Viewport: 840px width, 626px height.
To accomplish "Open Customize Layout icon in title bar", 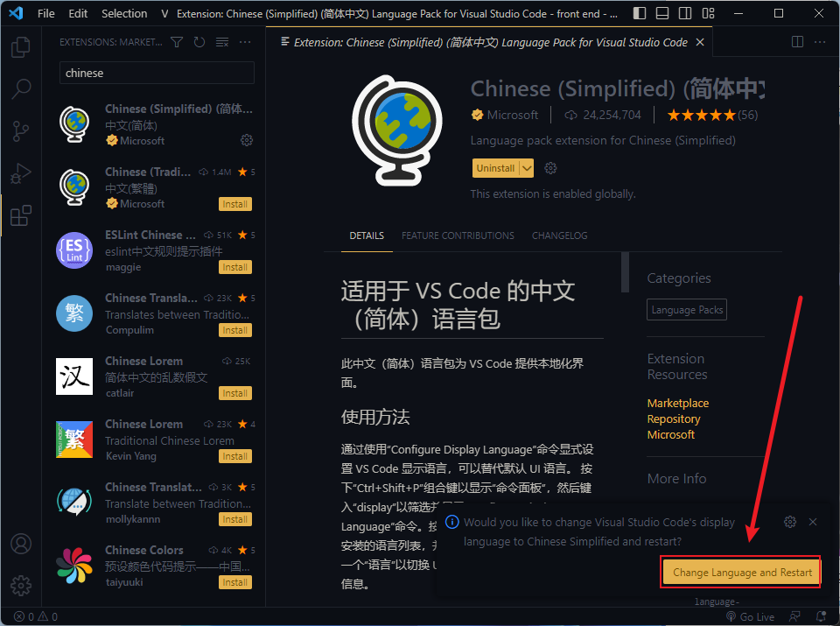I will click(x=708, y=13).
